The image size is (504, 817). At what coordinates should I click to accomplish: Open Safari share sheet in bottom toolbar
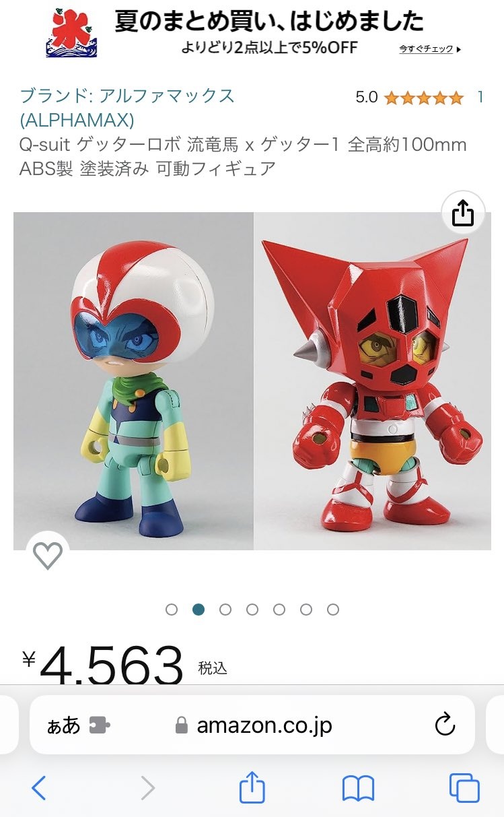252,786
